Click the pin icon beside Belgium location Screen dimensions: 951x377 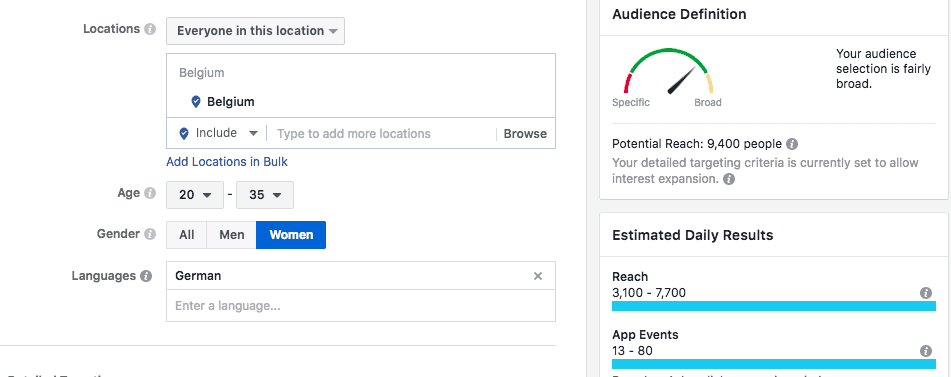[x=196, y=102]
